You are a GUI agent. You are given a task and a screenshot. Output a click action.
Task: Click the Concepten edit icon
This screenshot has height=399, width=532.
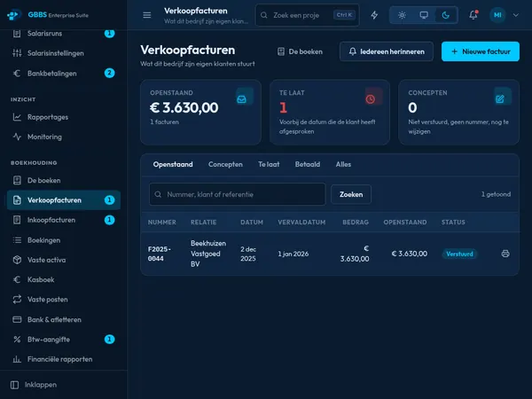tap(500, 98)
